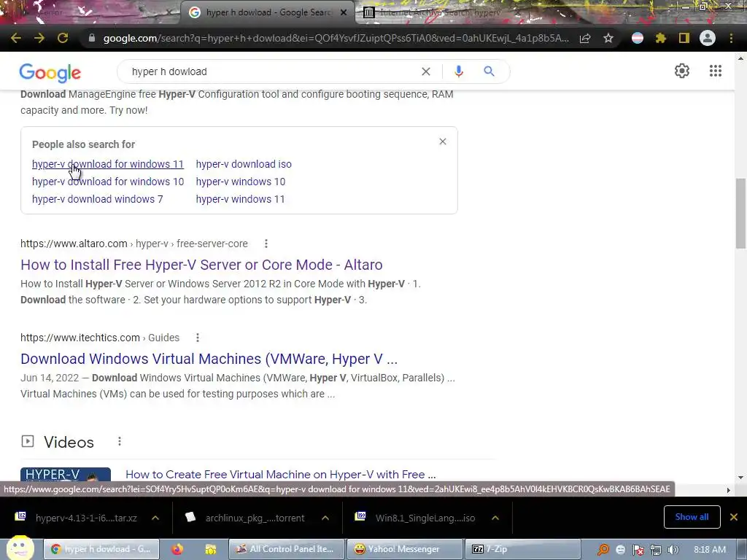This screenshot has width=747, height=560.
Task: Click the https://www.altaro.com breadcrumb text
Action: point(74,244)
